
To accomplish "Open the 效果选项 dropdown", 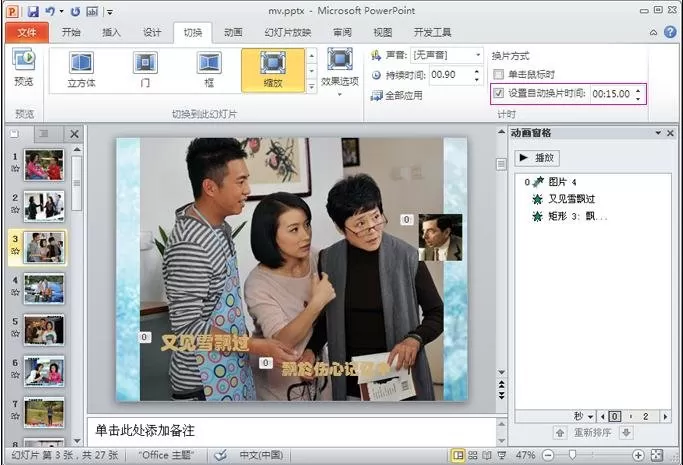I will tap(340, 72).
